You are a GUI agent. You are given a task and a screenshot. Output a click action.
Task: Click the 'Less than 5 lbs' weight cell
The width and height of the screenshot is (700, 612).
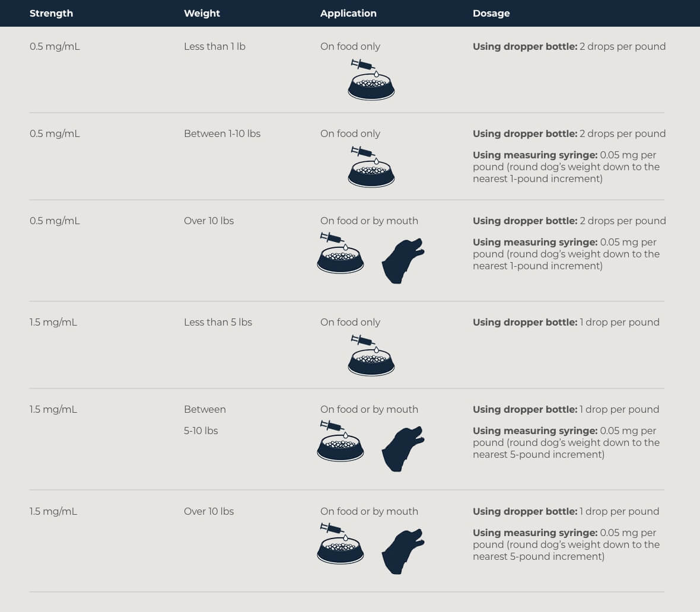tap(218, 322)
